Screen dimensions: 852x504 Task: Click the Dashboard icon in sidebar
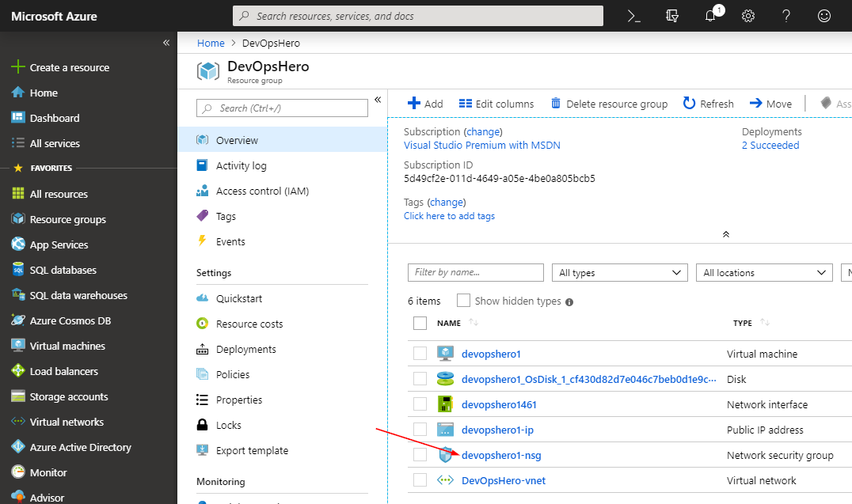[x=18, y=118]
